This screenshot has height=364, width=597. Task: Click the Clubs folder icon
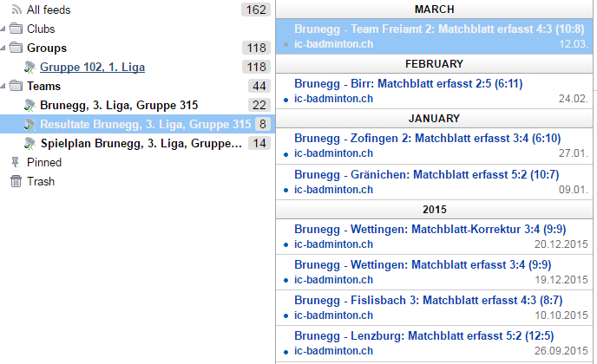tap(16, 29)
